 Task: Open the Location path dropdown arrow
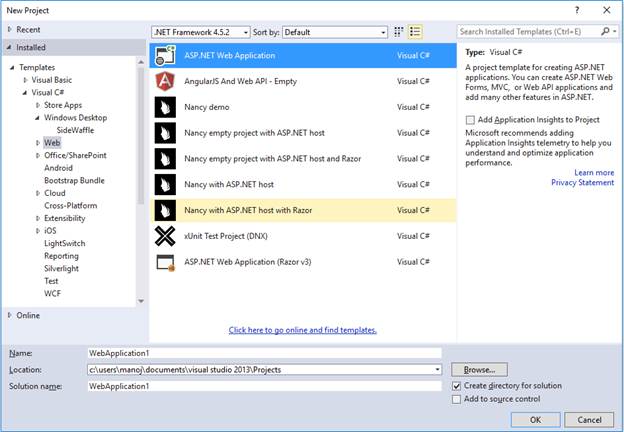[x=437, y=370]
